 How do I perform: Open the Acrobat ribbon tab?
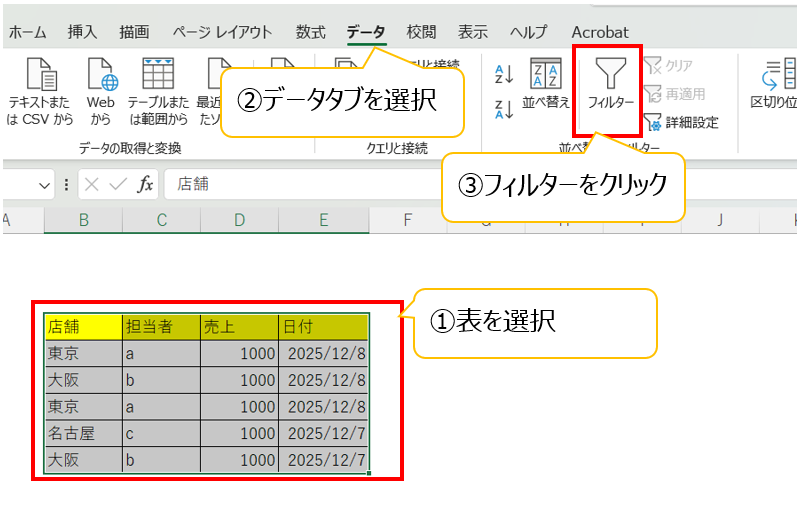(600, 32)
